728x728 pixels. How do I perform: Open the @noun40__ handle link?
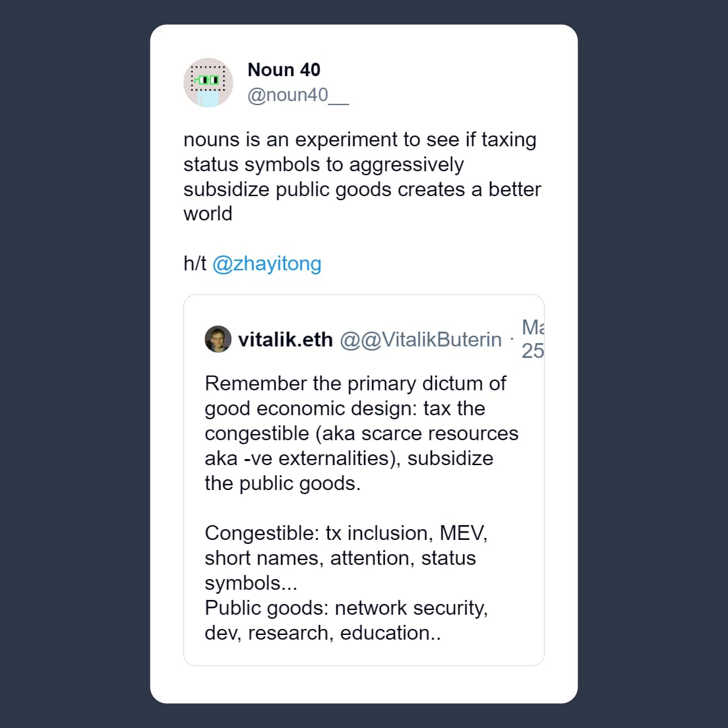[298, 95]
